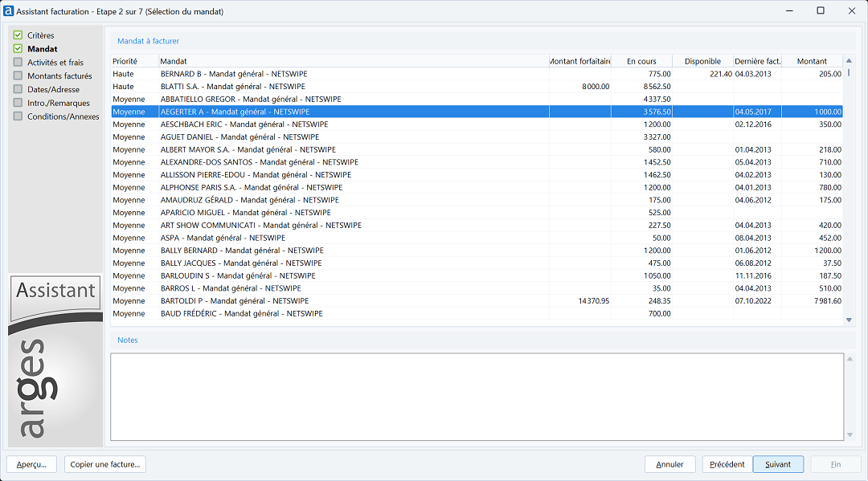This screenshot has height=481, width=868.
Task: Open the Intro./Remarques step
Action: tap(59, 103)
